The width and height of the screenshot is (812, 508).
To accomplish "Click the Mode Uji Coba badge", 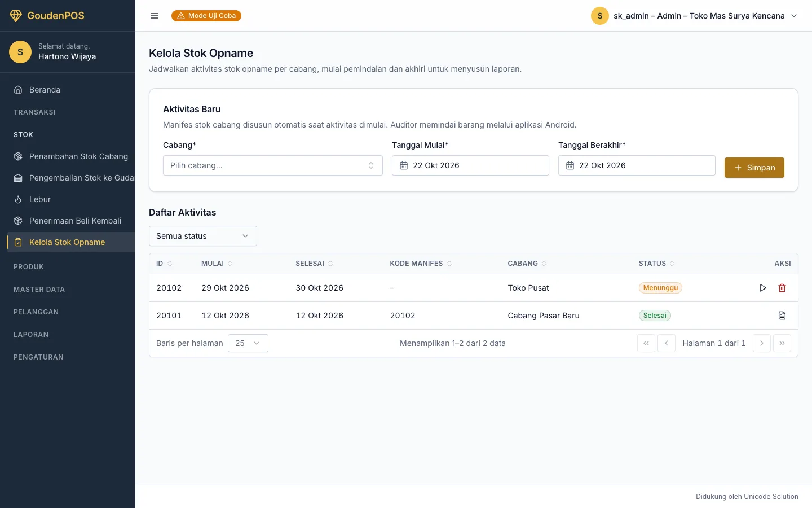I will [206, 16].
